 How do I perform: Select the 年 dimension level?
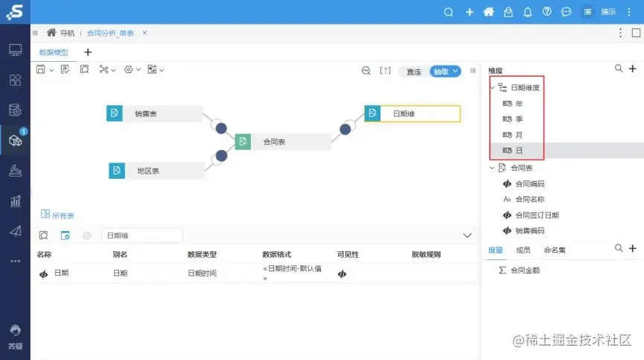(519, 104)
